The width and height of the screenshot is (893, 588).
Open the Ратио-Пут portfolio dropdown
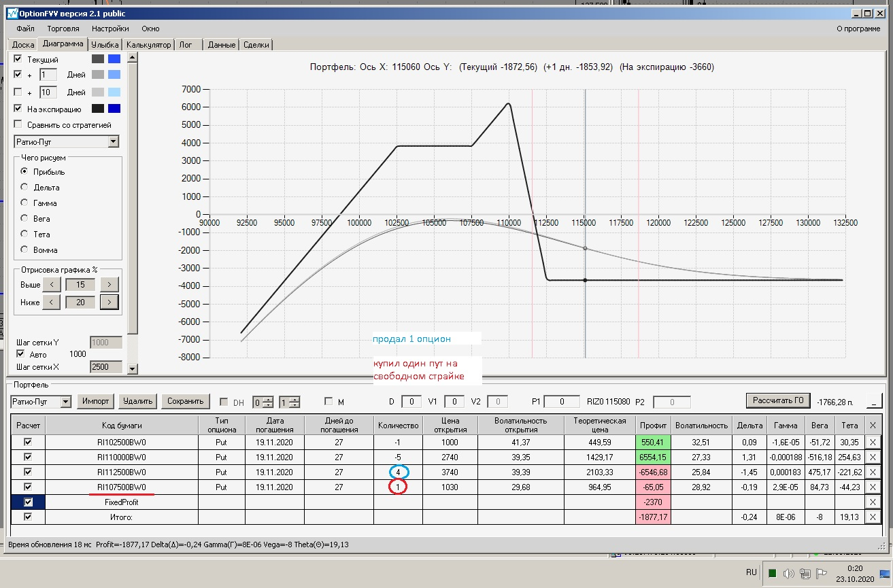tap(65, 401)
